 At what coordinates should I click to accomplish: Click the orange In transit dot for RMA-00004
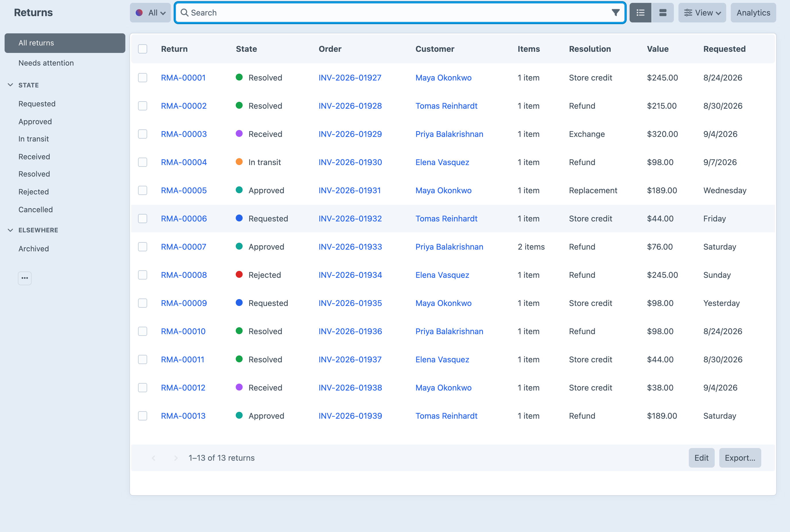(239, 162)
